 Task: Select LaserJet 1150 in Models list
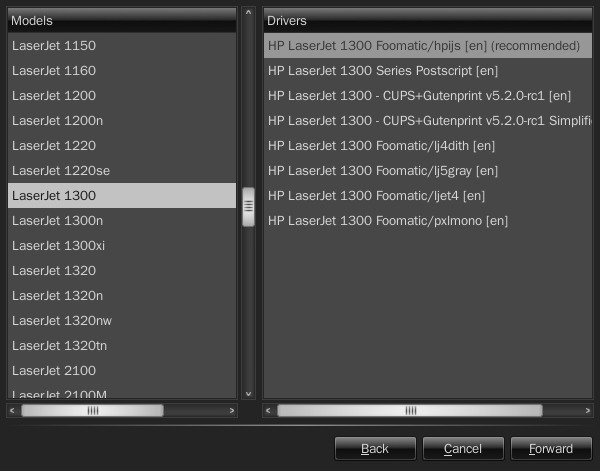pos(122,46)
